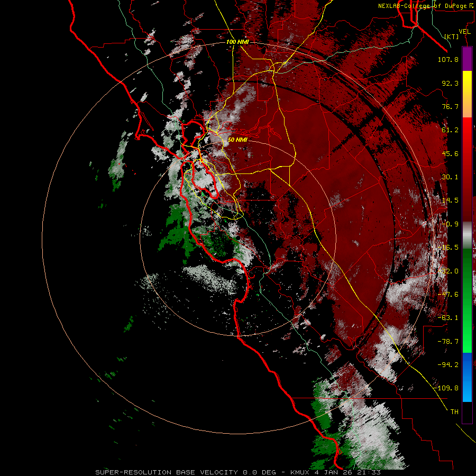Select the 45.6 velocity scale value

click(450, 153)
